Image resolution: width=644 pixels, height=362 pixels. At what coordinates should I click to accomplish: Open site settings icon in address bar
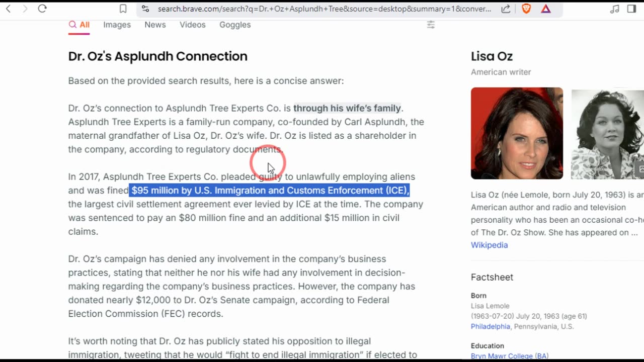145,9
